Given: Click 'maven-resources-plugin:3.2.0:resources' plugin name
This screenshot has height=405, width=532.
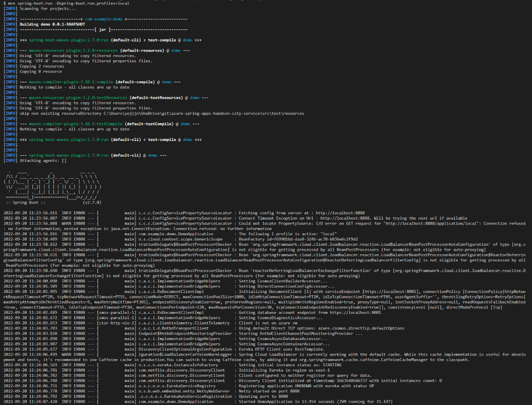Looking at the screenshot, I should click(x=73, y=51).
